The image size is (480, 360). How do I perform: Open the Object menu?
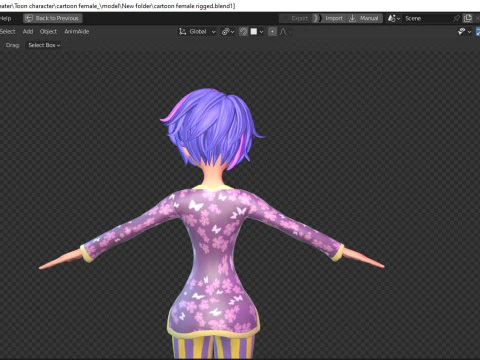point(48,32)
